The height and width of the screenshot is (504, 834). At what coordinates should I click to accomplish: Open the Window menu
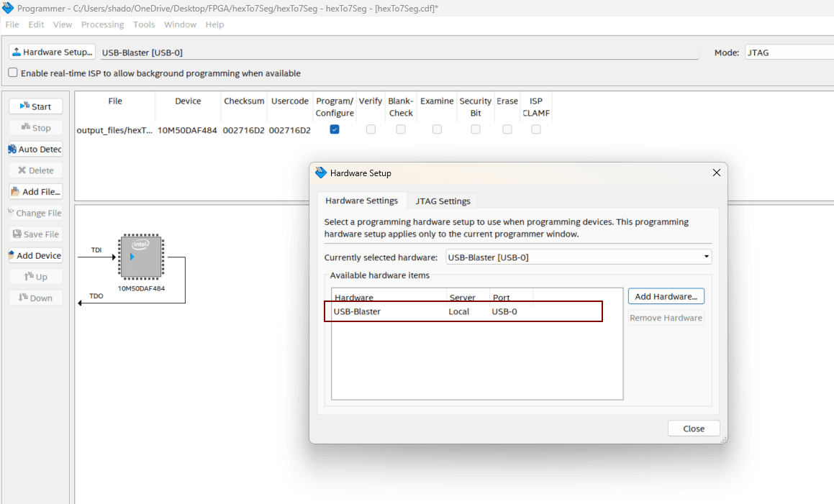point(180,24)
